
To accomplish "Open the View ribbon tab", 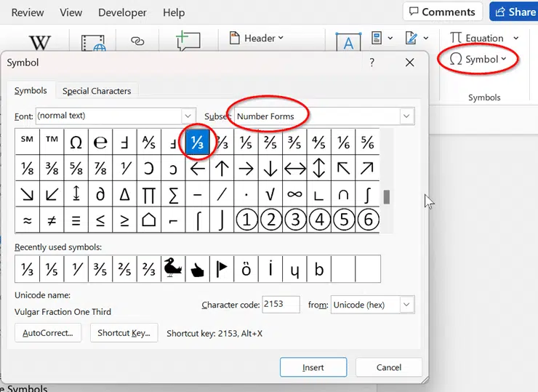I will 71,12.
